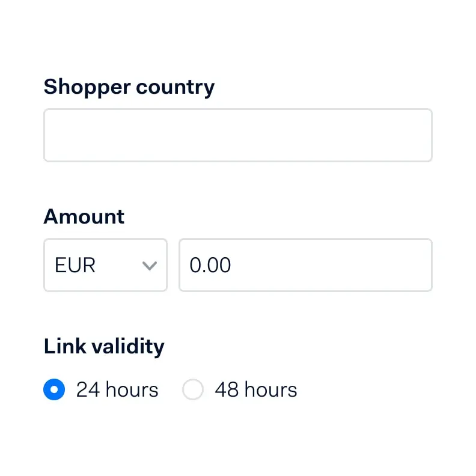Click the "24 hours" option text
Viewport: 476px width, 476px height.
tap(117, 390)
